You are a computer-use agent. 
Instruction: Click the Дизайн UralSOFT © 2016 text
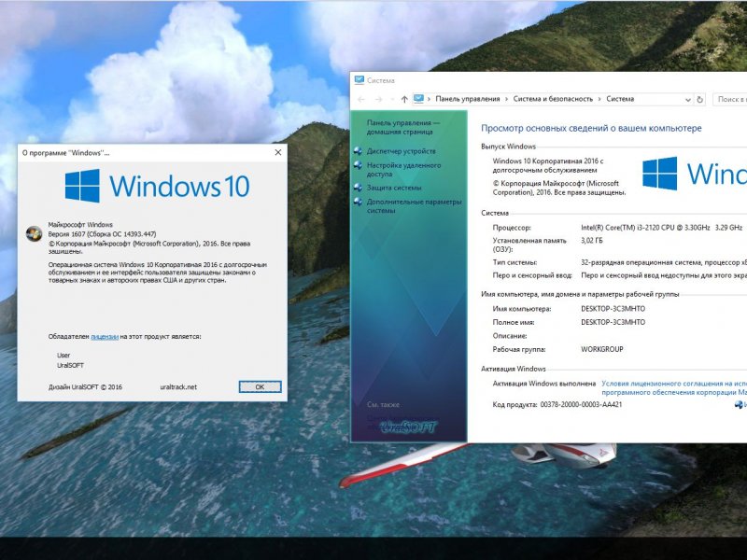[85, 387]
